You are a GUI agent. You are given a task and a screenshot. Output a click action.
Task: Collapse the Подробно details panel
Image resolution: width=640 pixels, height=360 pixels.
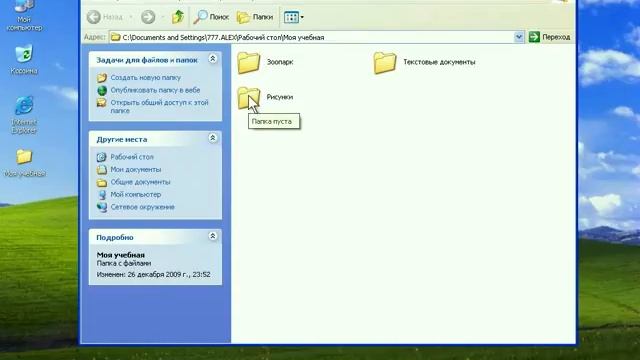tap(212, 236)
